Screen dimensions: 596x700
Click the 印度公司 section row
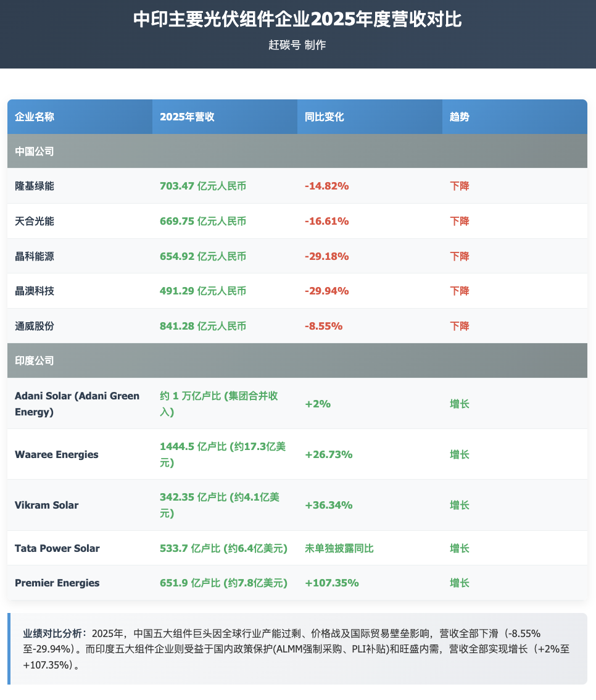pos(297,360)
